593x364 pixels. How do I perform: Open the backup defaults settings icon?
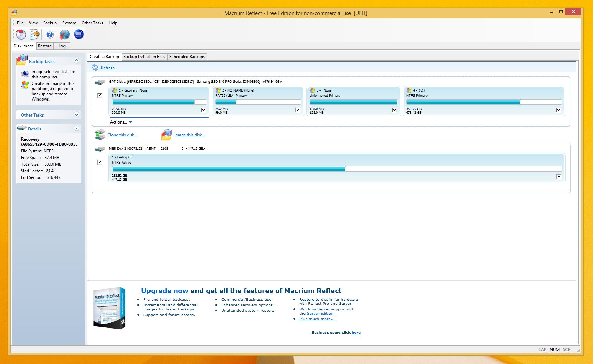click(35, 34)
